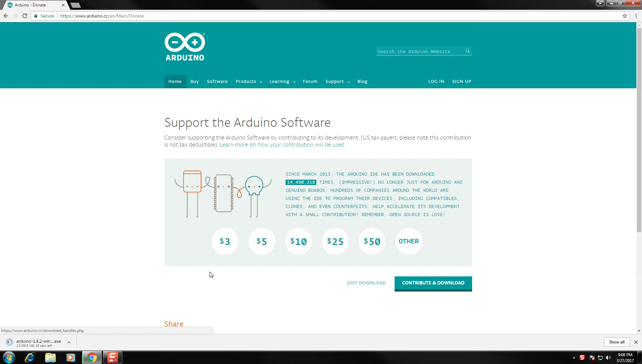Click the Secure padlock icon
Image resolution: width=642 pixels, height=364 pixels.
coord(36,16)
